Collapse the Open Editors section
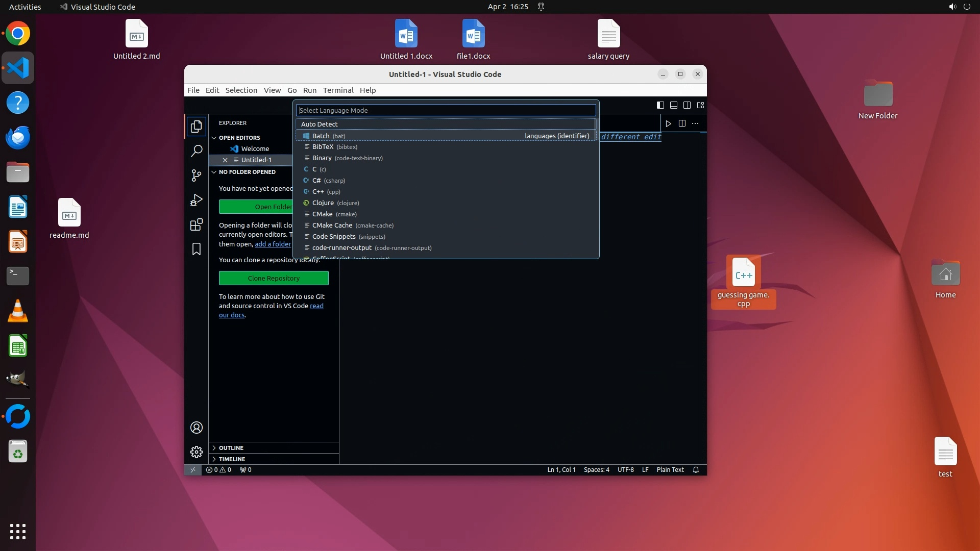Screen dimensions: 980x551 (x=239, y=138)
